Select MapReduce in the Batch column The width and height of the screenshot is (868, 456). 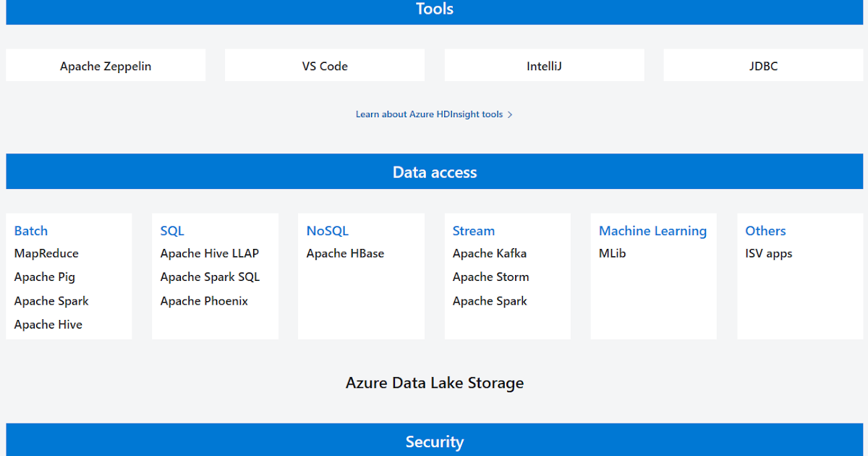point(46,253)
